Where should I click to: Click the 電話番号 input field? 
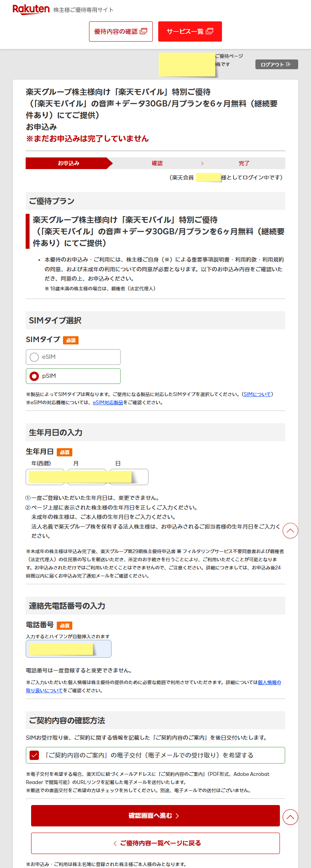point(68,649)
